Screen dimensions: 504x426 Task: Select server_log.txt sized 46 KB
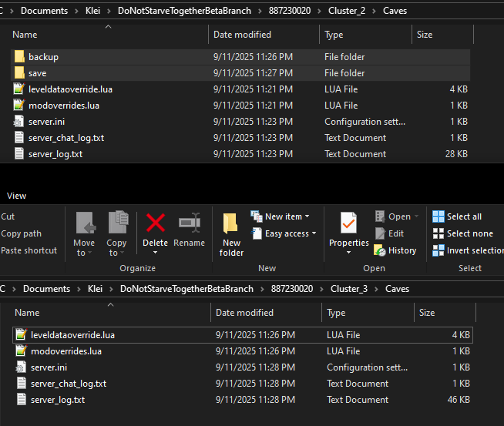58,400
